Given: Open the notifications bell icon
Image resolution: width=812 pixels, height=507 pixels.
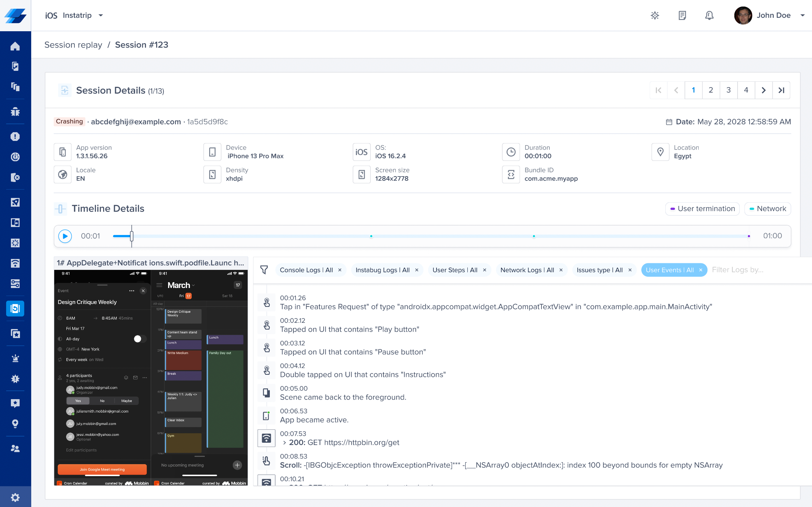Looking at the screenshot, I should [709, 15].
